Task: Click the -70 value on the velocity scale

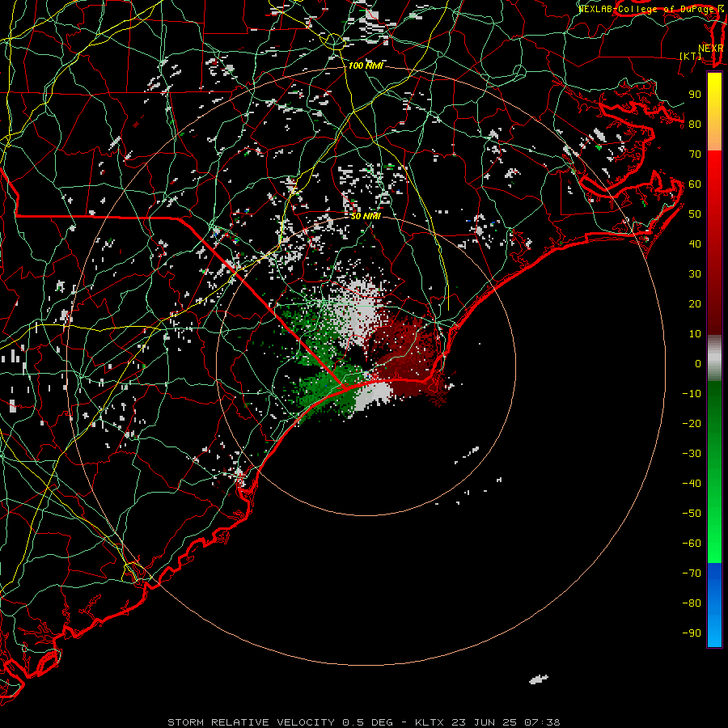Action: click(x=692, y=574)
